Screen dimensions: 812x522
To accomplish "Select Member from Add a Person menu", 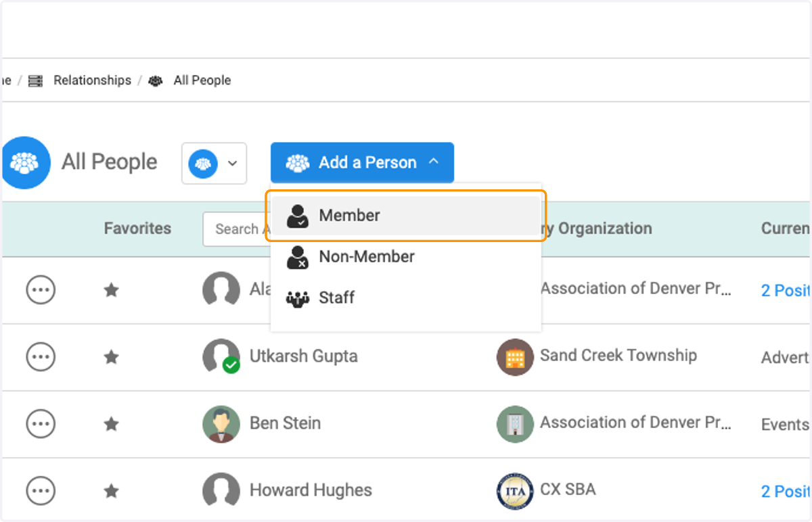I will point(406,216).
